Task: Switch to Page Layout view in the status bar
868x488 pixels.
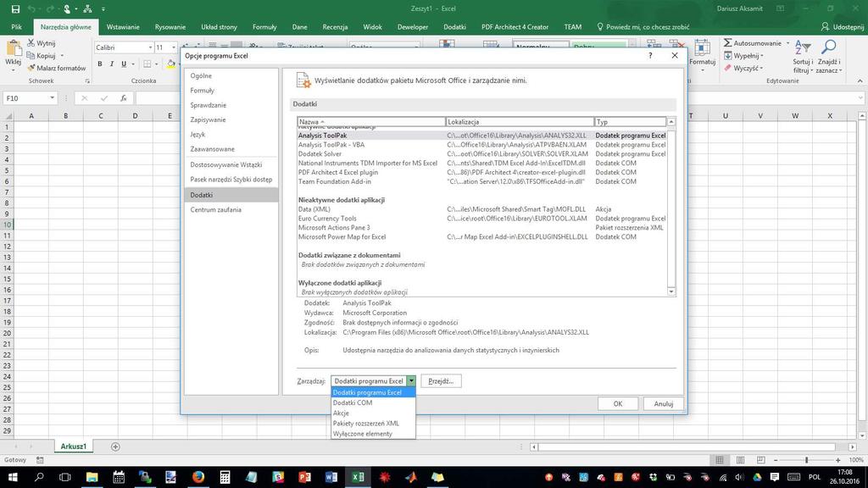Action: click(740, 460)
